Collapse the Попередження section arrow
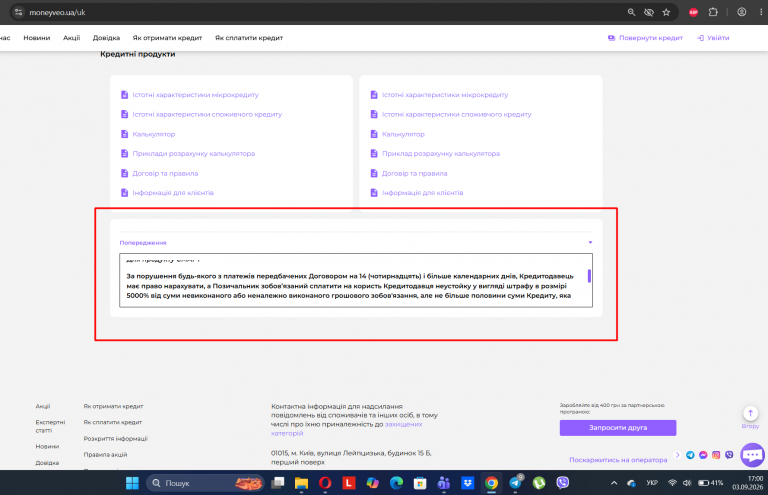The image size is (768, 495). 590,242
